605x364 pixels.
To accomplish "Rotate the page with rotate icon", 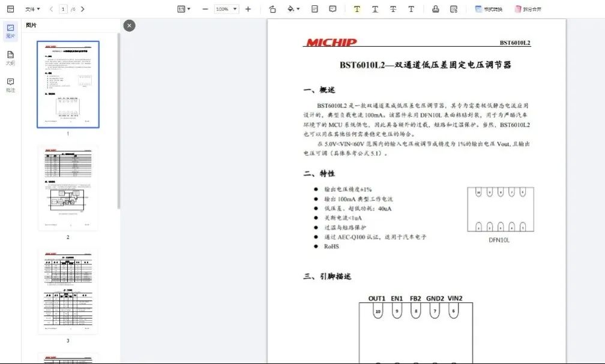I will coord(272,9).
